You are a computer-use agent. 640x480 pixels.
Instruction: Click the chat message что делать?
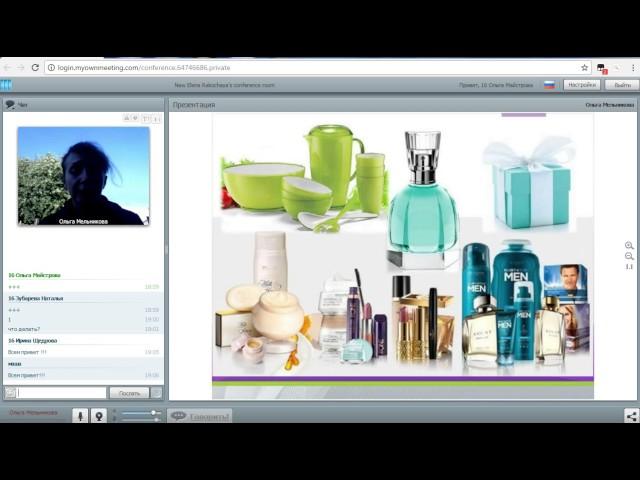[24, 329]
